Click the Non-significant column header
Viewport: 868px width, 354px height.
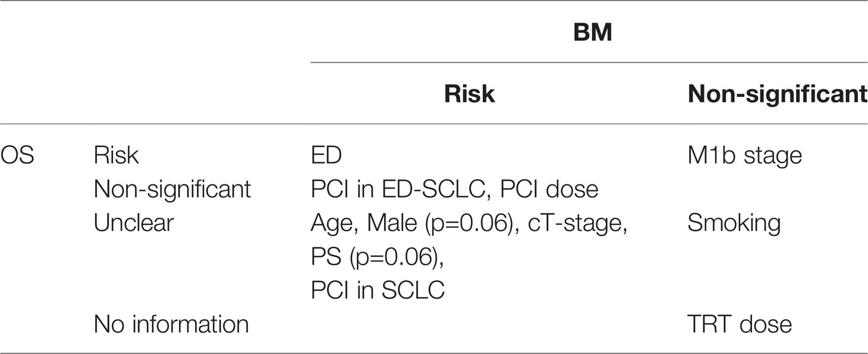pyautogui.click(x=777, y=94)
